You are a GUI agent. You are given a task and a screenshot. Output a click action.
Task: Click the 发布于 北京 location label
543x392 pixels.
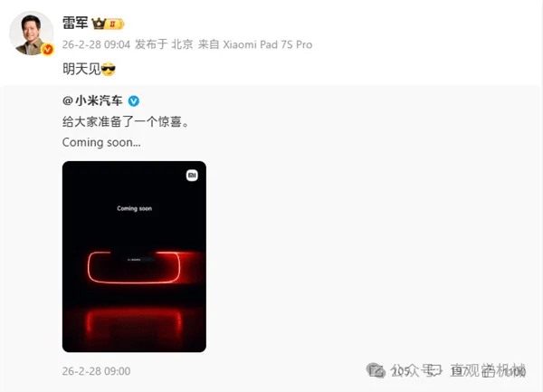point(164,44)
